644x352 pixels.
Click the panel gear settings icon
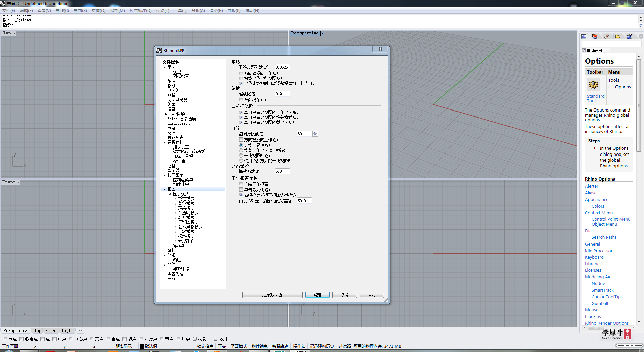[x=641, y=36]
